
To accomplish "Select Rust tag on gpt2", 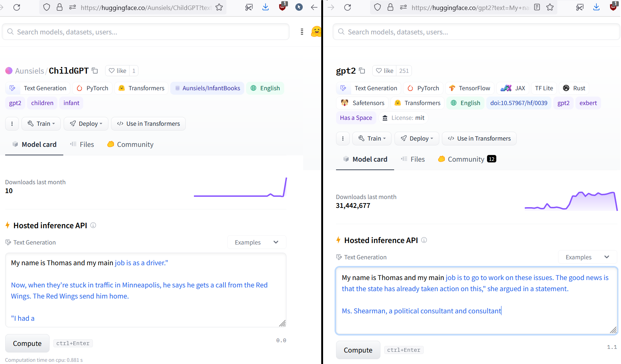I will point(574,88).
